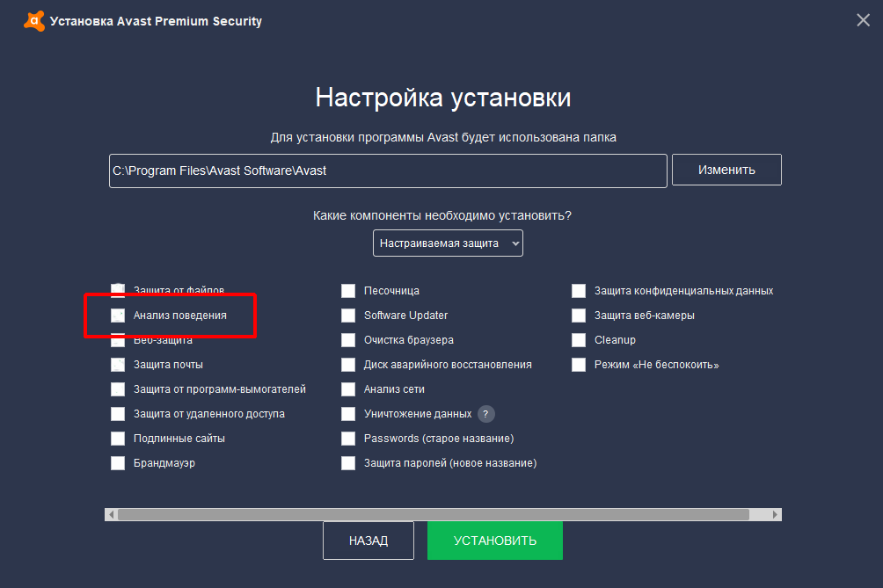
Task: Click the install path input field
Action: [388, 171]
